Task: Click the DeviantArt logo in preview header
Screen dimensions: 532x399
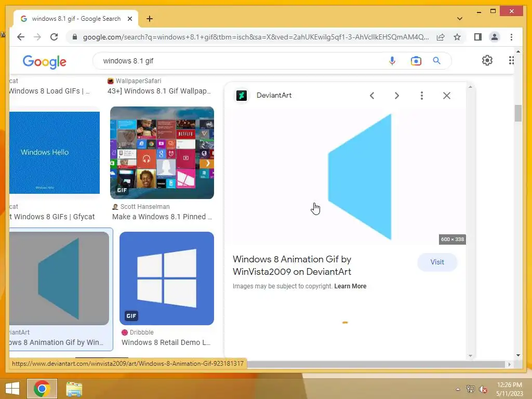Action: [242, 96]
